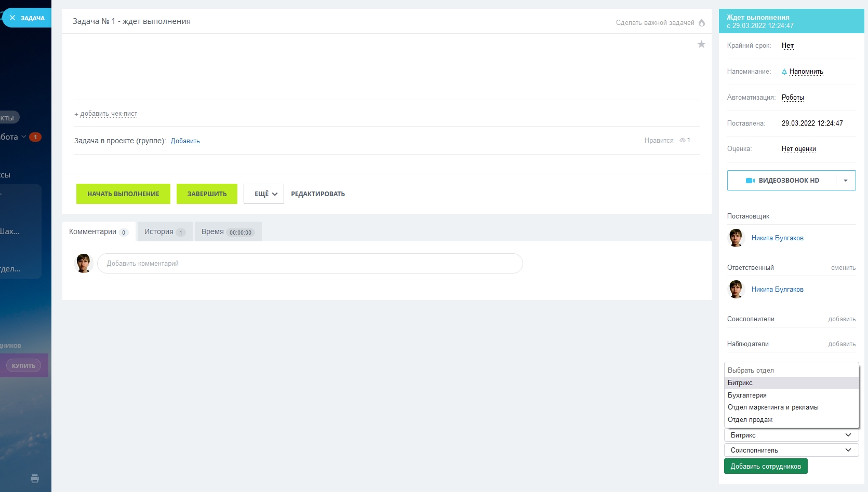Click the Нравится like link
The width and height of the screenshot is (868, 492).
(x=659, y=141)
